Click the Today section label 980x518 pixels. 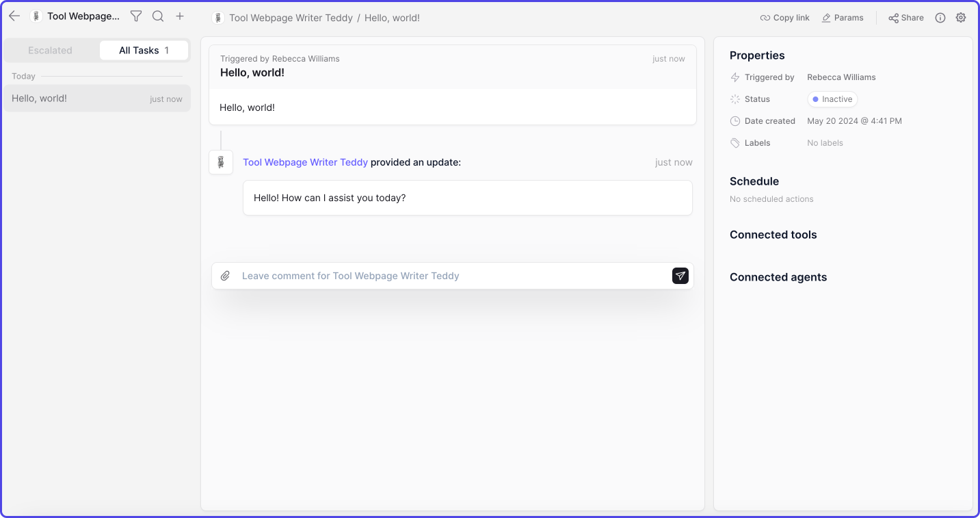coord(23,76)
